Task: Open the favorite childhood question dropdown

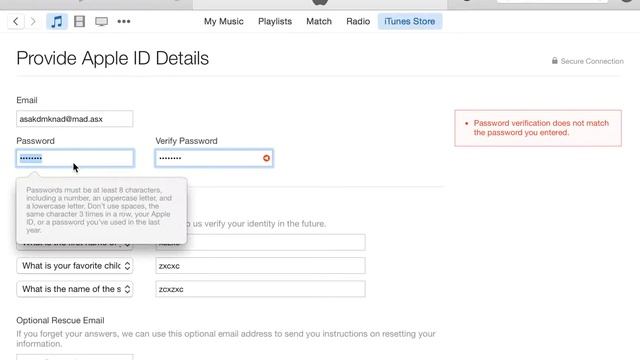Action: 75,266
